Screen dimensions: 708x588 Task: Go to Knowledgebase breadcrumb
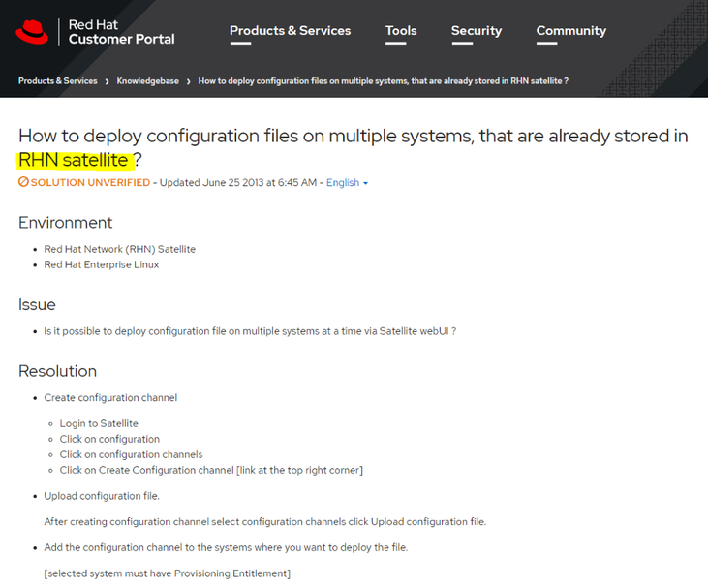point(147,80)
